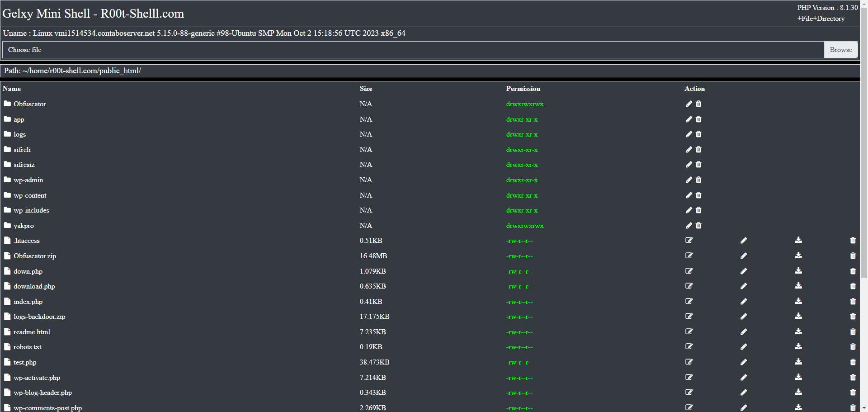Click Obfuscator's drwxrwxrwx permission text
Image resolution: width=868 pixels, height=412 pixels.
pos(525,104)
